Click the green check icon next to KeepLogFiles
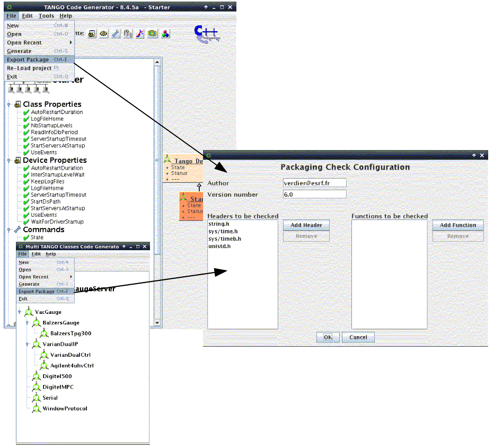 click(x=27, y=182)
